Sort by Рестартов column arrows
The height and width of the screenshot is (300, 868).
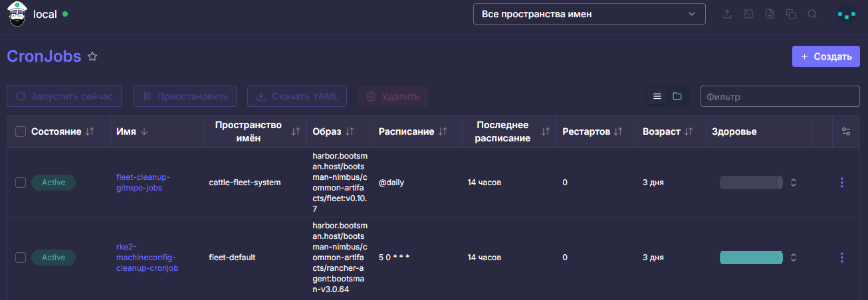[x=618, y=132]
